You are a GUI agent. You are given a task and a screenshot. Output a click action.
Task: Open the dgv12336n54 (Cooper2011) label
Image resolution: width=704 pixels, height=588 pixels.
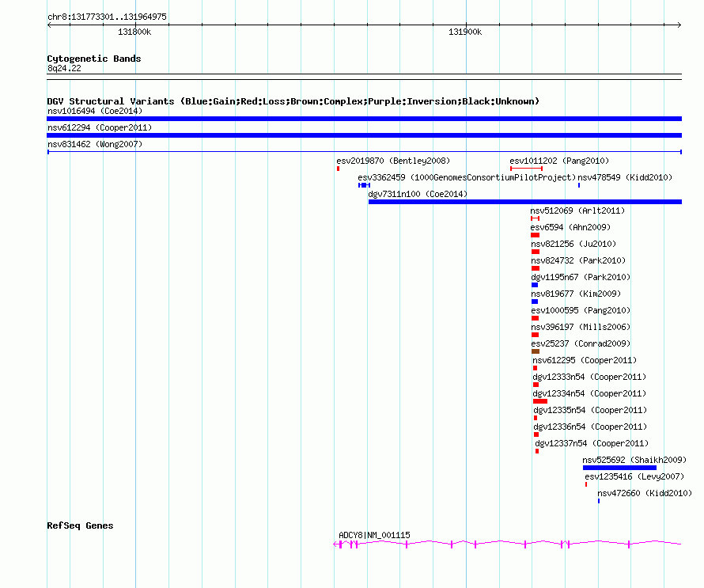(590, 427)
